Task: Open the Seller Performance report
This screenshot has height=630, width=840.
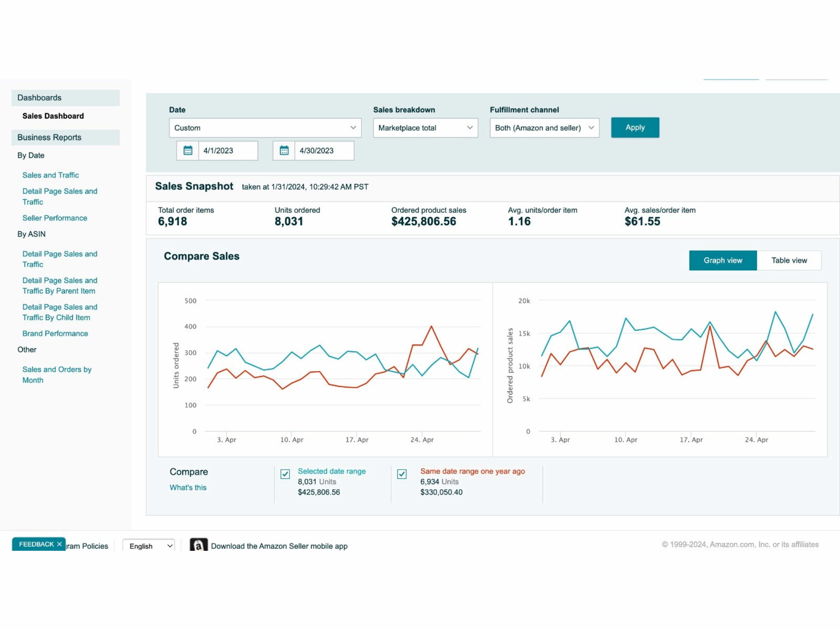Action: click(x=55, y=218)
